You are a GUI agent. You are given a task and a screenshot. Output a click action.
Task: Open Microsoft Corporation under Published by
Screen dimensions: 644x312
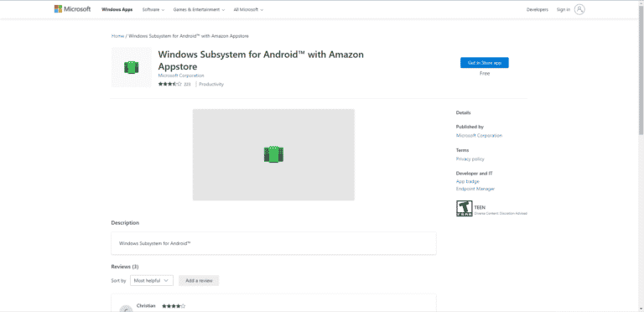[x=479, y=136]
